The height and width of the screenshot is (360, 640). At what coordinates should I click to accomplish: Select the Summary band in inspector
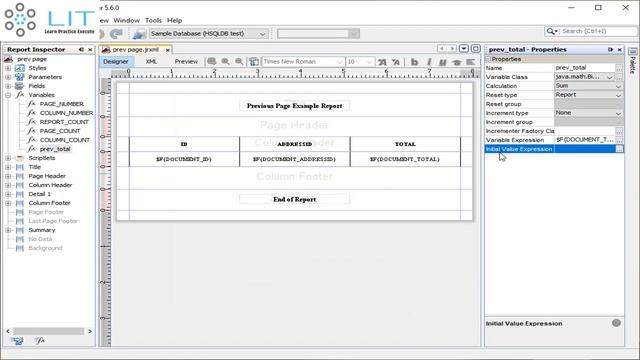(42, 230)
